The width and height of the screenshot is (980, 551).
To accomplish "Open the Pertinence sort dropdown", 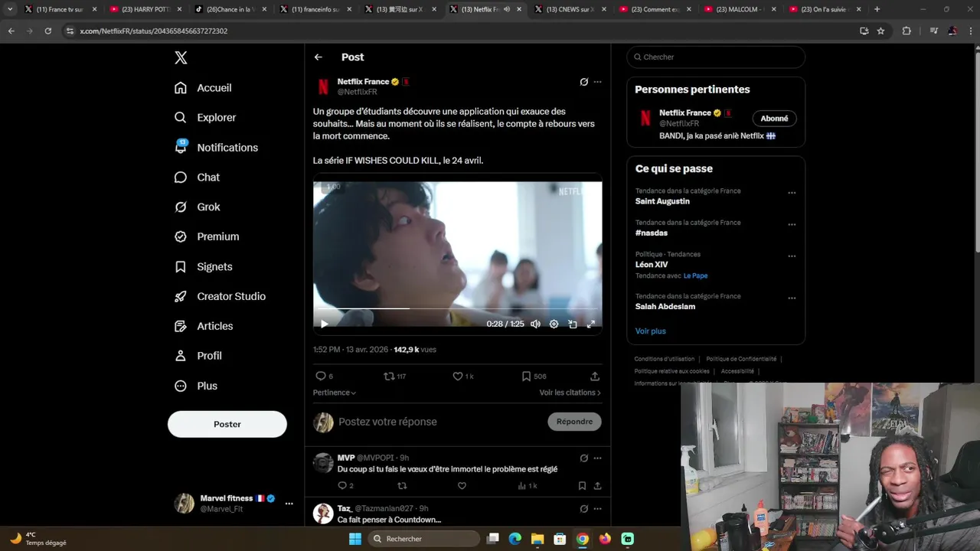I will click(335, 393).
